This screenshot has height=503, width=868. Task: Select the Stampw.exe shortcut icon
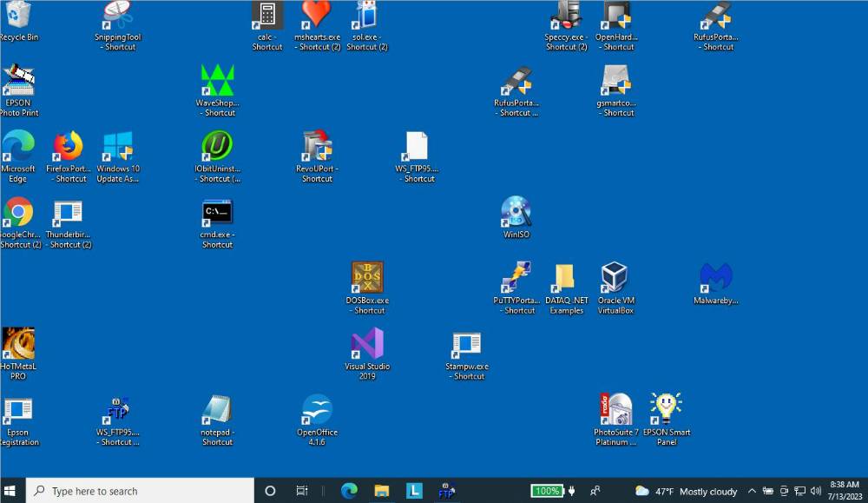(x=467, y=354)
